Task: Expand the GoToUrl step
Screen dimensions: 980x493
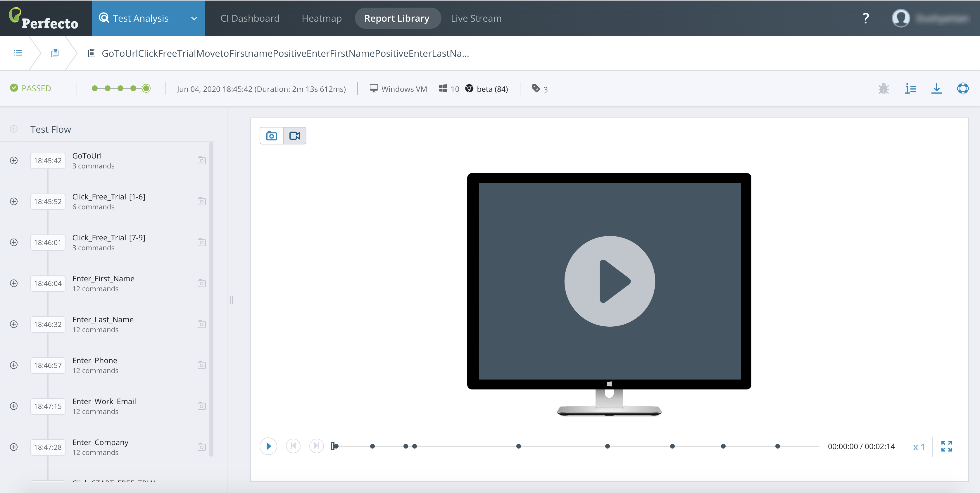Action: point(14,161)
